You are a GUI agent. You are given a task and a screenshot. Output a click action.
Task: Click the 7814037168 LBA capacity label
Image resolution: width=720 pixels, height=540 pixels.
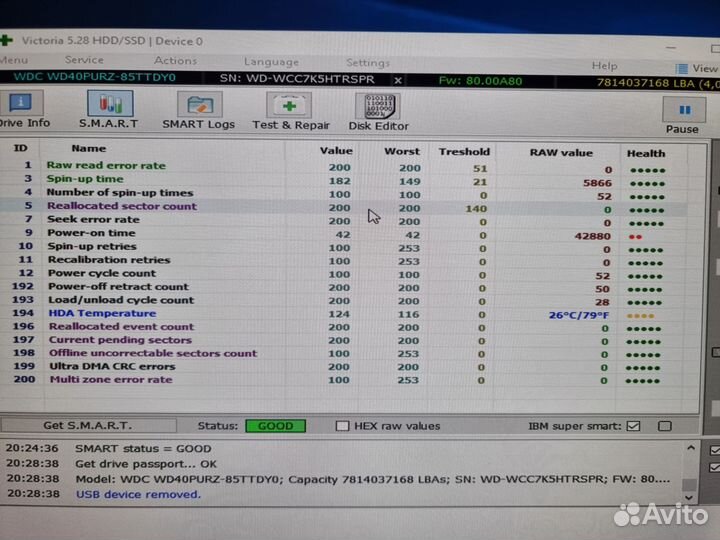click(x=657, y=83)
